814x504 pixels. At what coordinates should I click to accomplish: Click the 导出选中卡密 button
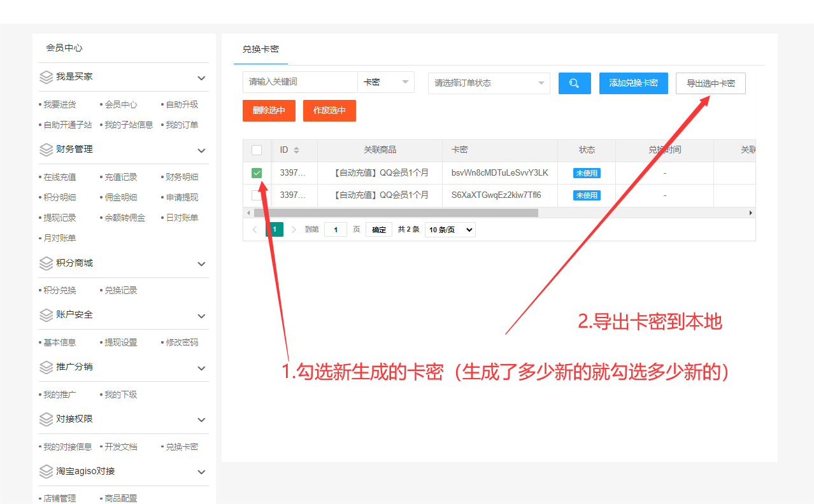[710, 83]
